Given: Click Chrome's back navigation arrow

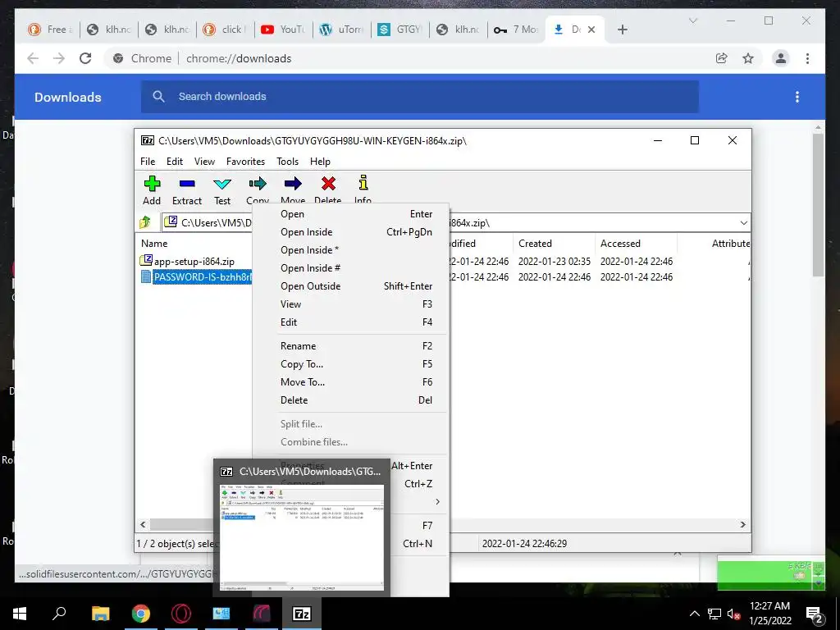Looking at the screenshot, I should (x=33, y=58).
